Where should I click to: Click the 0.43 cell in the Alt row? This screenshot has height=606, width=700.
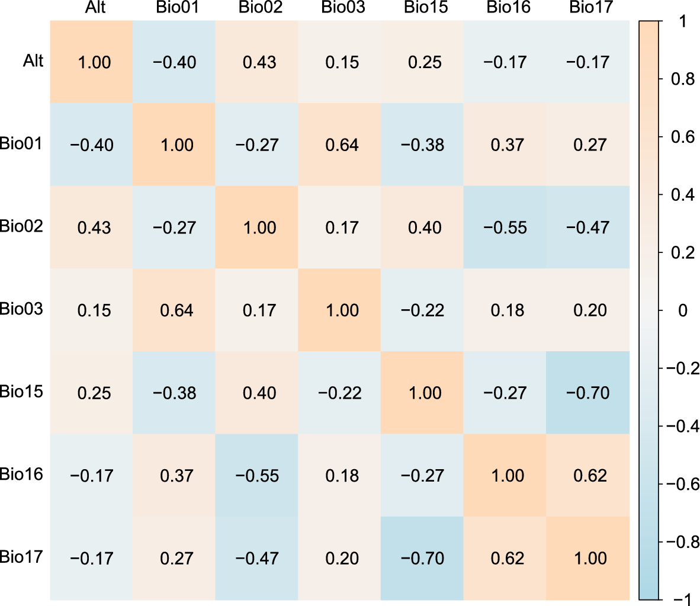click(259, 62)
